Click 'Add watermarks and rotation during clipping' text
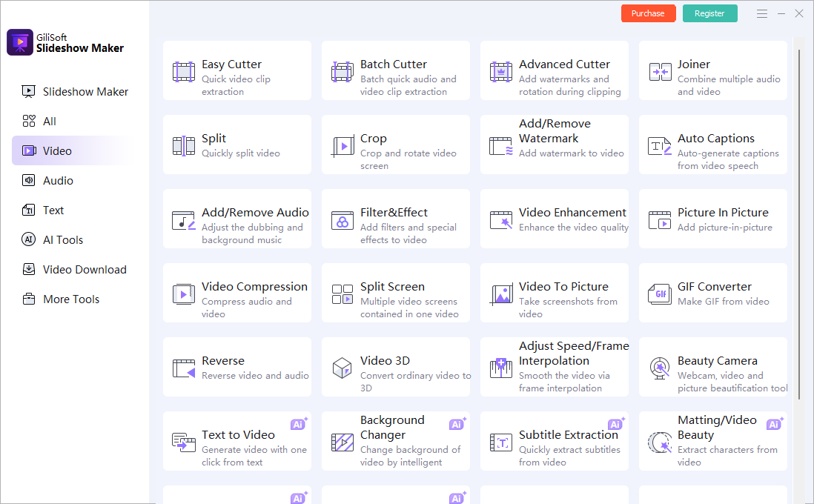The height and width of the screenshot is (504, 814). (x=570, y=85)
